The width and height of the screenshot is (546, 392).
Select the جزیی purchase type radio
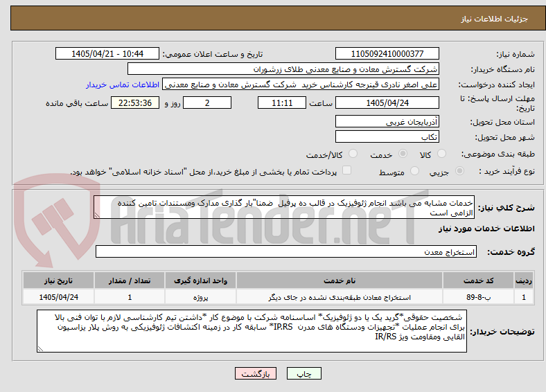pyautogui.click(x=459, y=171)
